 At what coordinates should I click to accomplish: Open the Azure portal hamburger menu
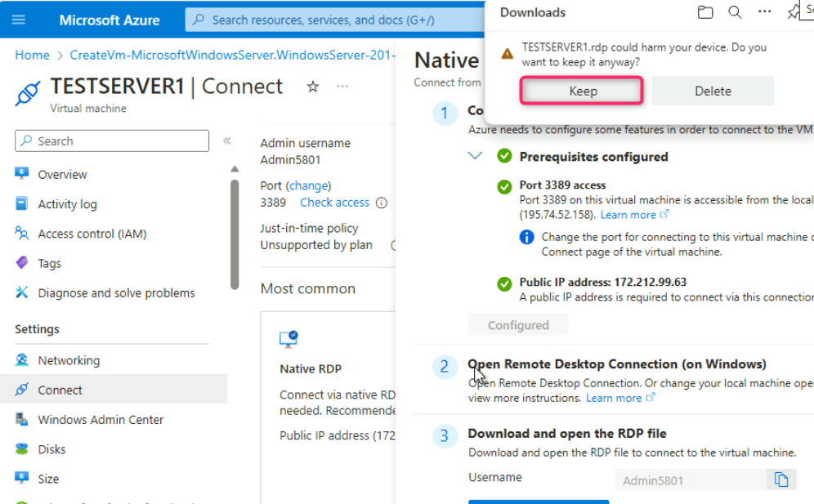pos(19,20)
